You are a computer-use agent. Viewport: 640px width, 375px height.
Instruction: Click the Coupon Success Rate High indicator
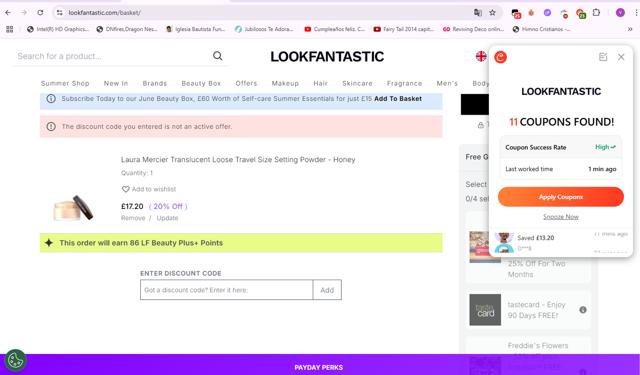click(x=605, y=147)
